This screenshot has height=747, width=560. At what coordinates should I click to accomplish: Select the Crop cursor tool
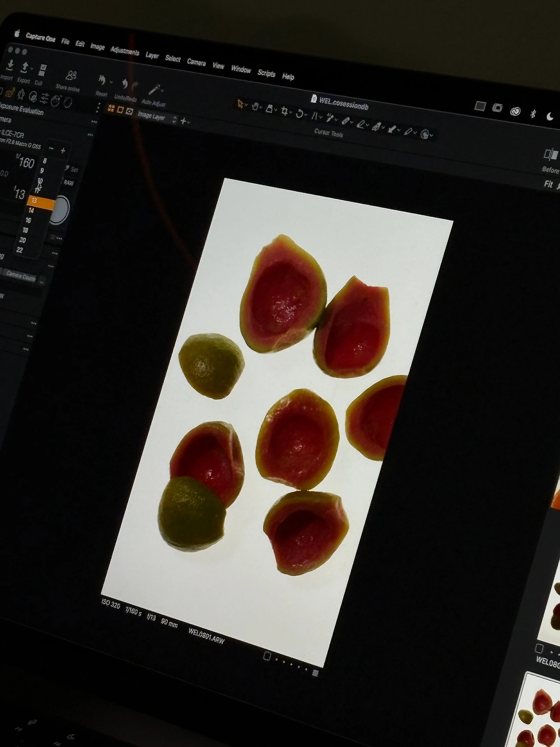pos(284,111)
